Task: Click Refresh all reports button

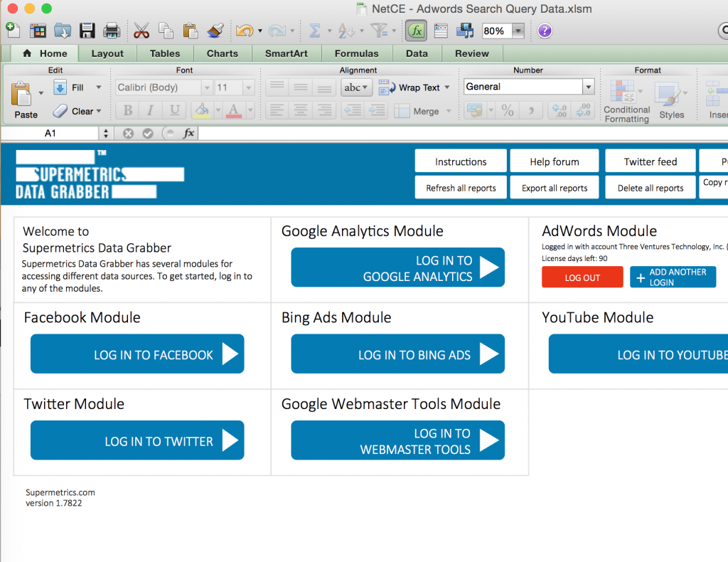Action: click(x=461, y=188)
